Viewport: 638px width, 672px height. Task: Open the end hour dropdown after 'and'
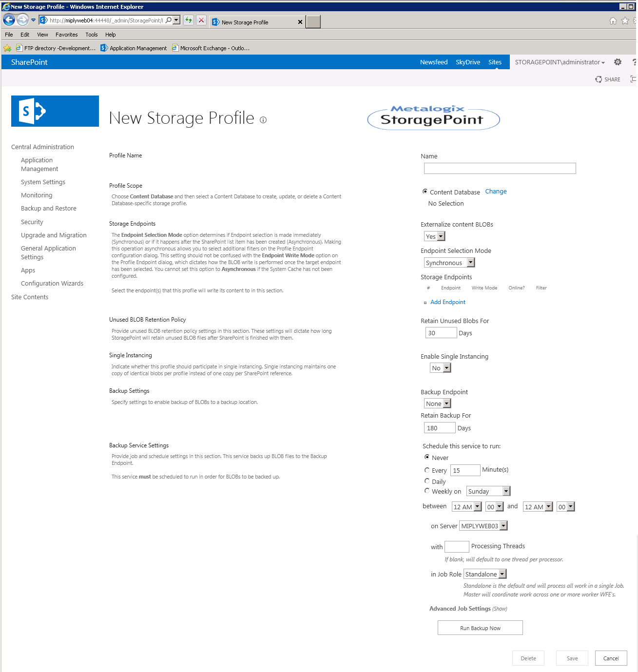coord(538,507)
